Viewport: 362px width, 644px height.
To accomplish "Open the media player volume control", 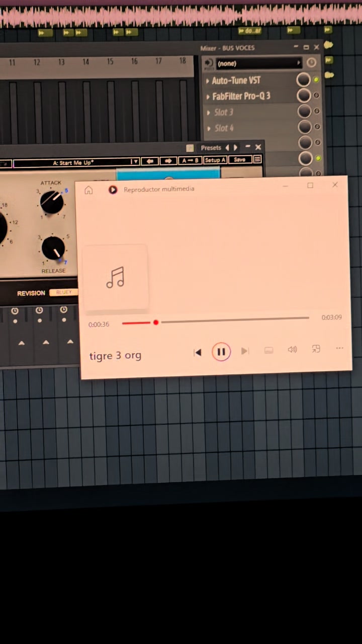I will (x=292, y=350).
